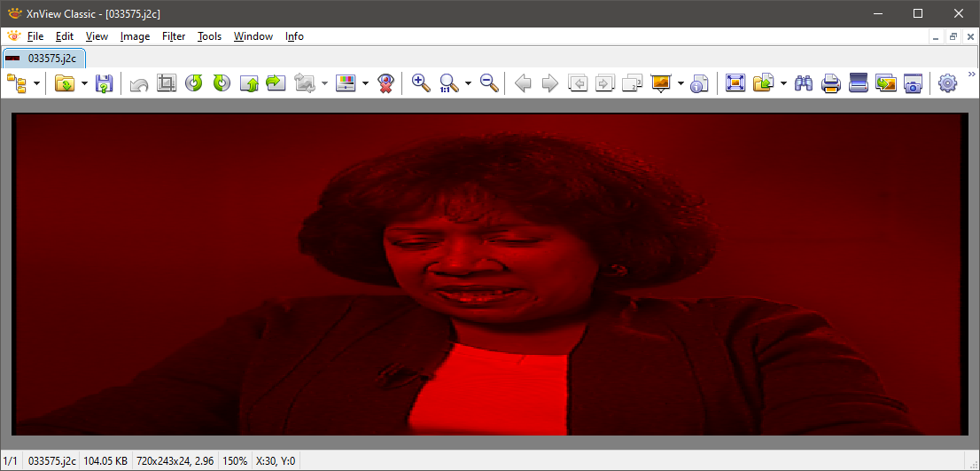Click the Zoom In magnifier icon
980x471 pixels.
click(421, 83)
